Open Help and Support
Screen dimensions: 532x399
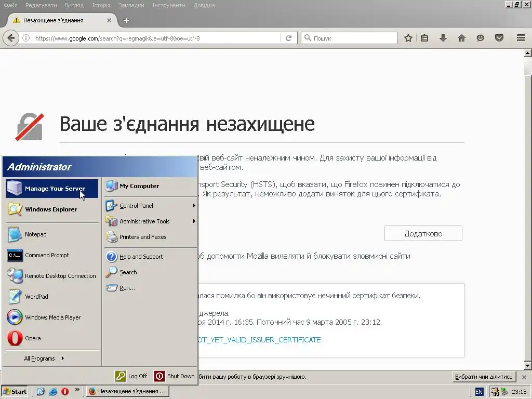coord(151,257)
